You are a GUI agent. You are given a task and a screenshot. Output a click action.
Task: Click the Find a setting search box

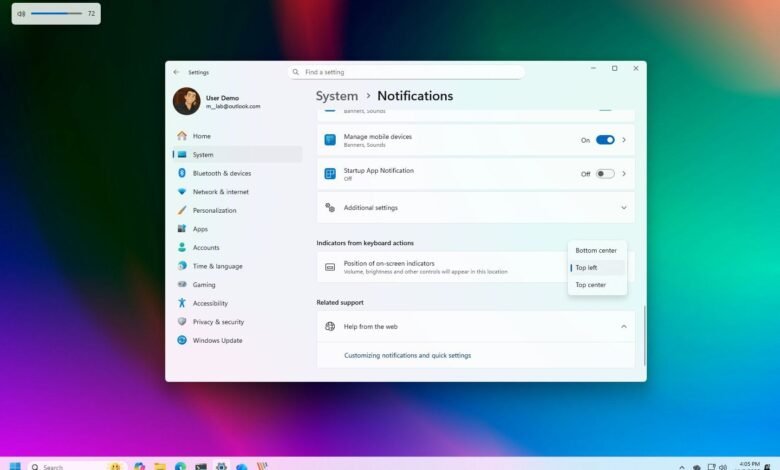[406, 72]
